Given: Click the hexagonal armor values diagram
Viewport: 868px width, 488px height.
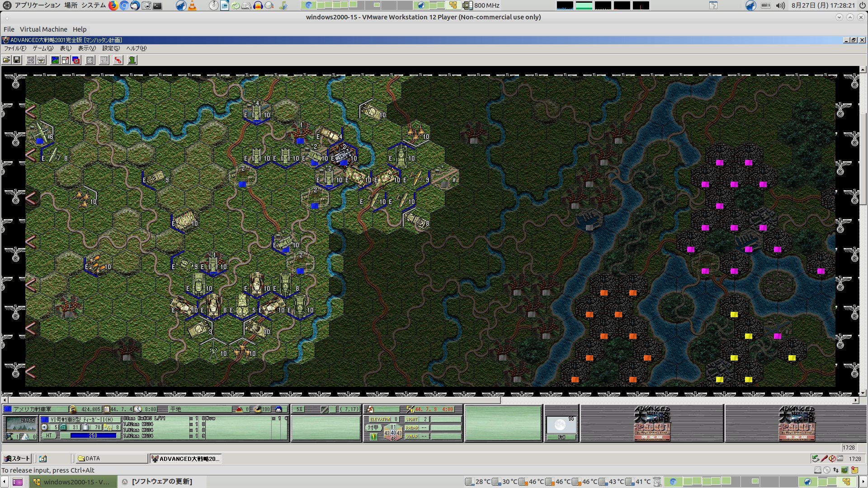Looking at the screenshot, I should 393,432.
